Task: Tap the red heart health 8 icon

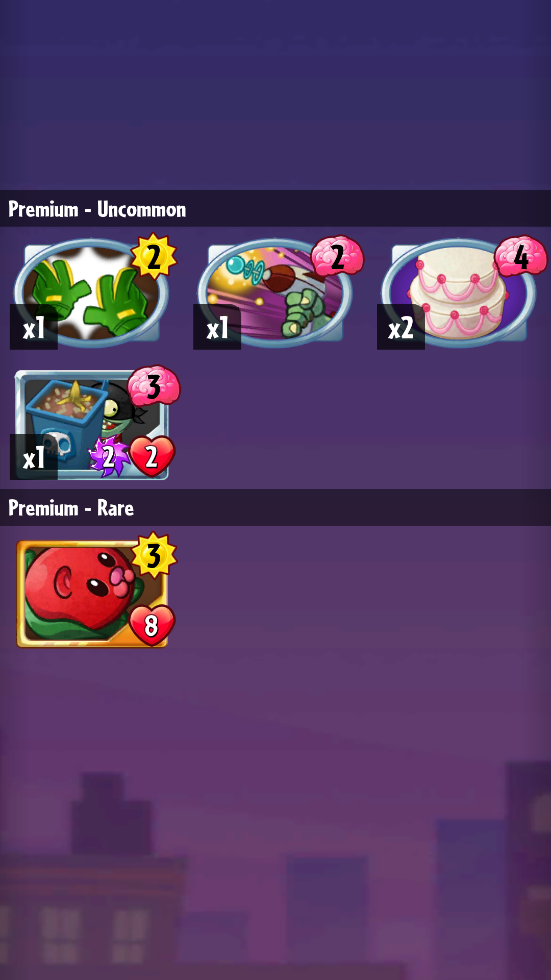Action: (152, 625)
